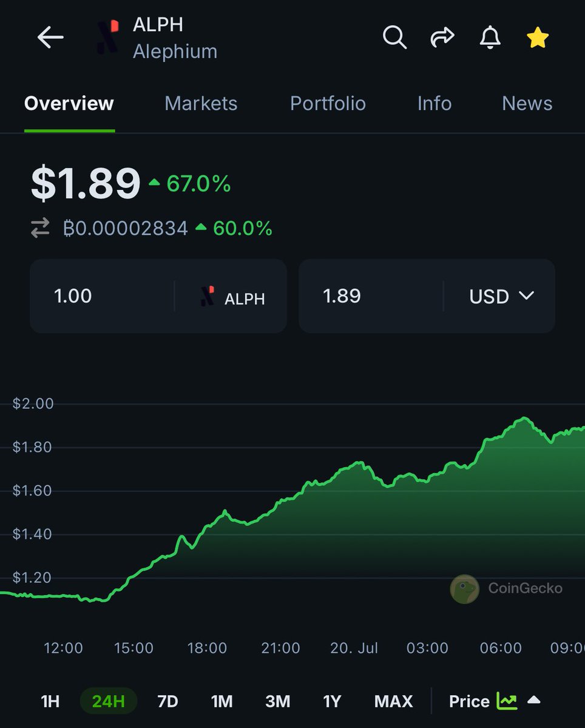The image size is (585, 728).
Task: Select the 1Y chart range
Action: pyautogui.click(x=332, y=701)
